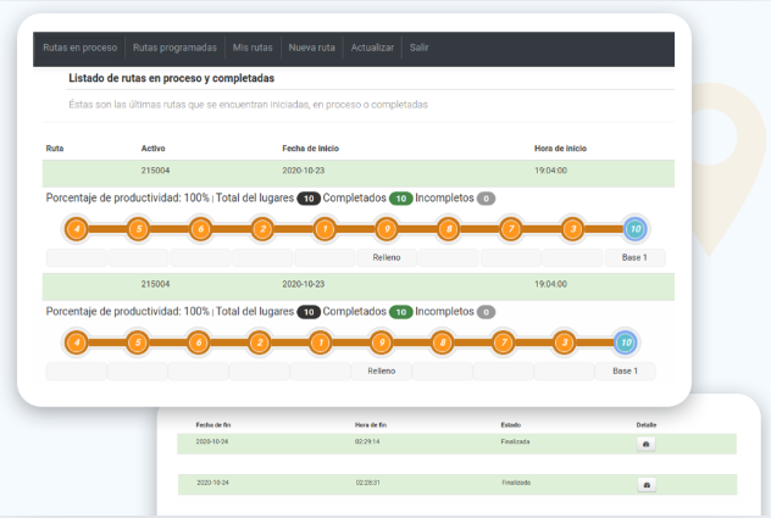Image resolution: width=771 pixels, height=518 pixels.
Task: Click the Base 1 label in second route
Action: pyautogui.click(x=625, y=371)
